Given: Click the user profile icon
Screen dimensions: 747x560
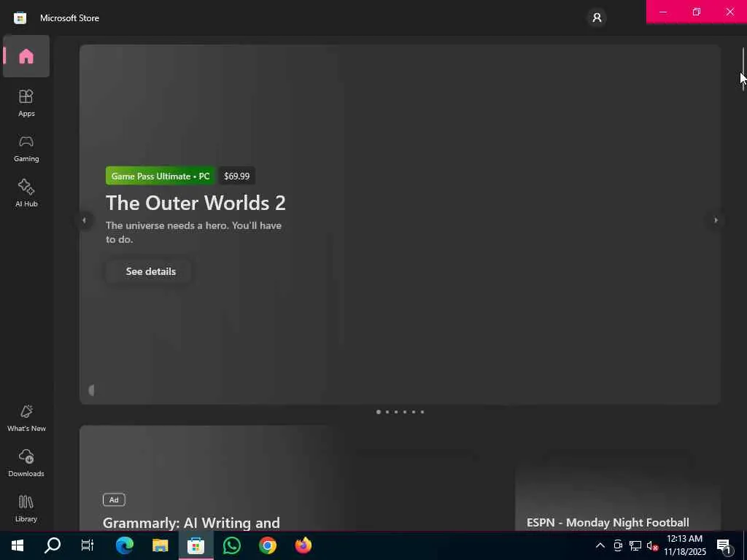Looking at the screenshot, I should coord(597,17).
